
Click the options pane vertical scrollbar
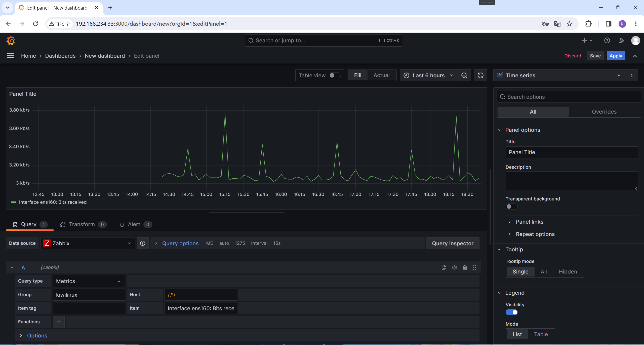(x=490, y=206)
